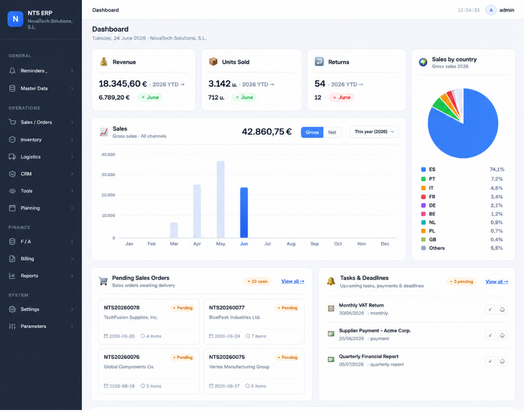Expand the Settings chevron

(x=72, y=309)
